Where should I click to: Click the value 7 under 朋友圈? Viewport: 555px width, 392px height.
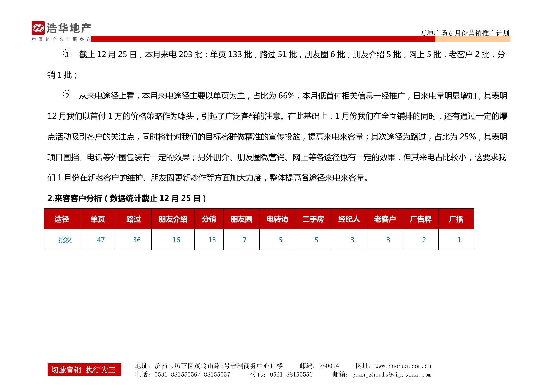pos(245,240)
